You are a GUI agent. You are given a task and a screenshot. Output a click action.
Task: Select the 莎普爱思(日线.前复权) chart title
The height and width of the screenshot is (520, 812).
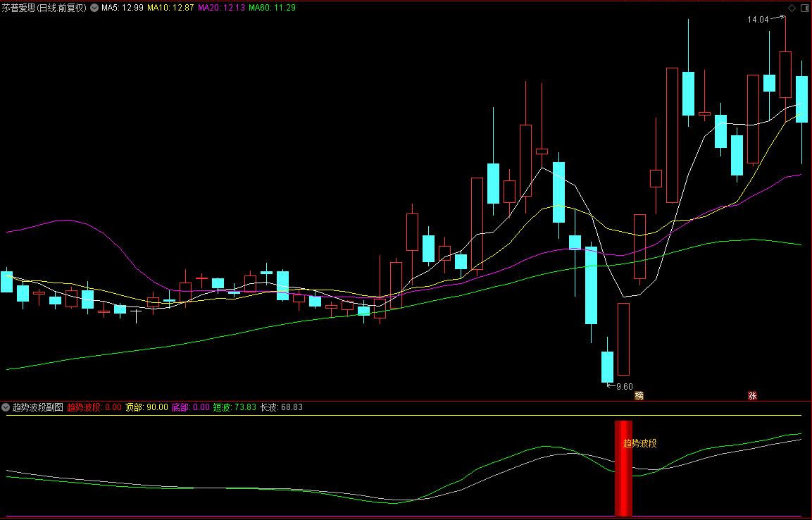click(44, 8)
